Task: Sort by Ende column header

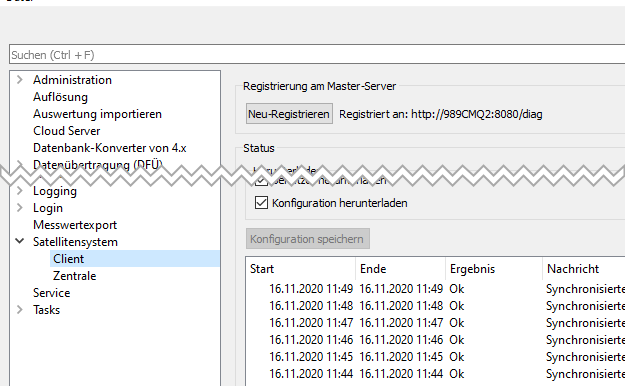Action: (x=400, y=269)
